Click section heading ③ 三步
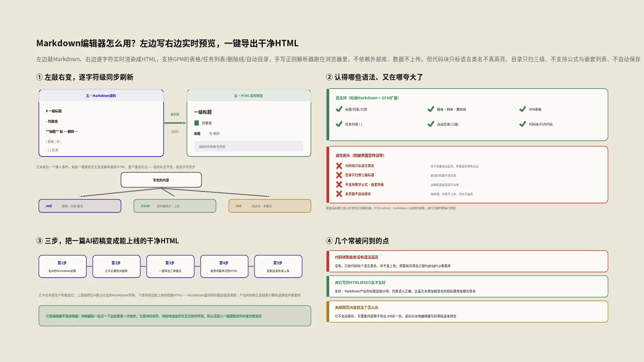 tap(107, 241)
